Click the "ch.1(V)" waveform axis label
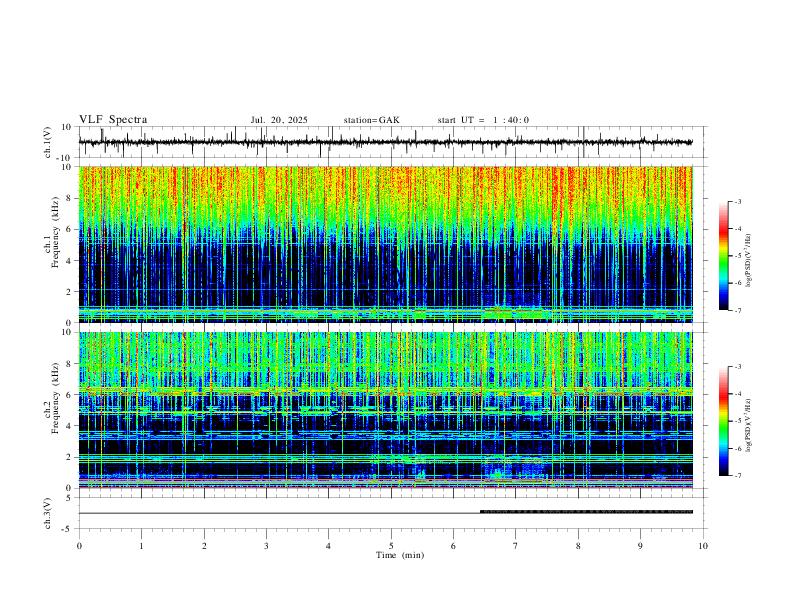Viewport: 792px width, 612px height. (x=48, y=142)
